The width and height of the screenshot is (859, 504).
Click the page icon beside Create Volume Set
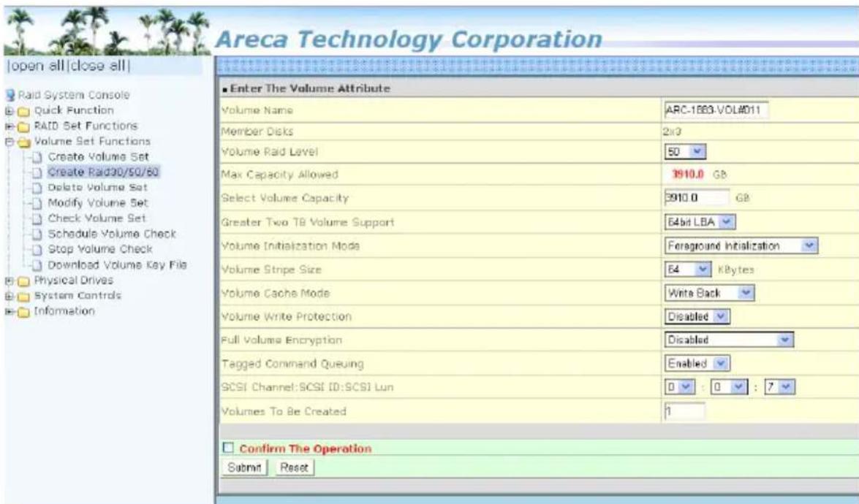click(37, 158)
